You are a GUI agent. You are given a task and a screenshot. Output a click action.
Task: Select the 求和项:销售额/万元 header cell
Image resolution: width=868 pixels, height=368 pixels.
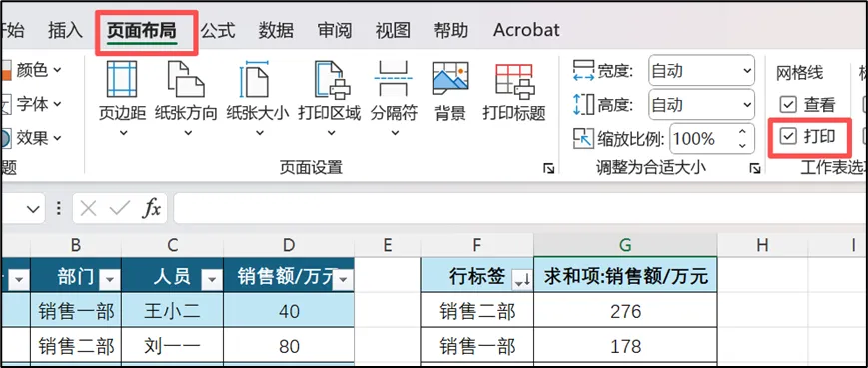tap(625, 275)
